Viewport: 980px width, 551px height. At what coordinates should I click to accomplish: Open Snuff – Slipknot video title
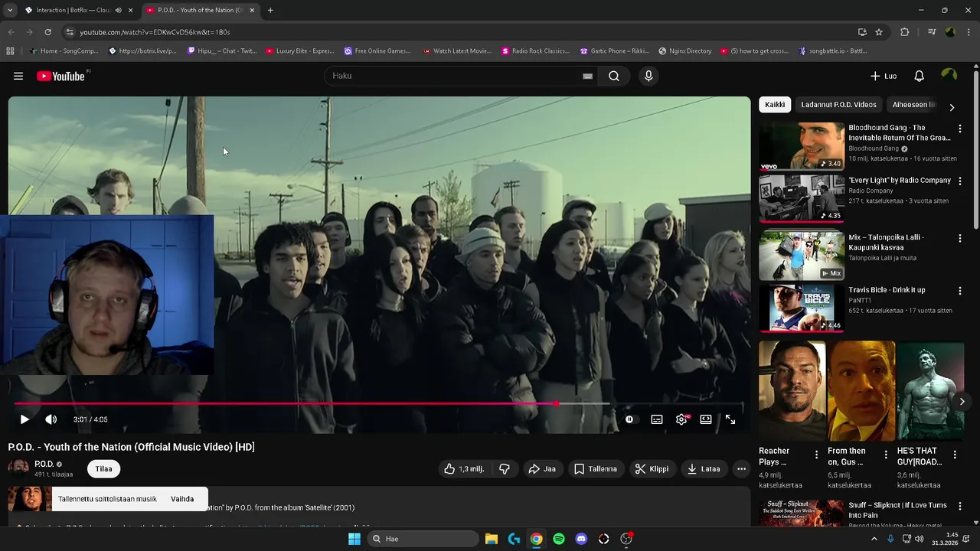pos(897,510)
